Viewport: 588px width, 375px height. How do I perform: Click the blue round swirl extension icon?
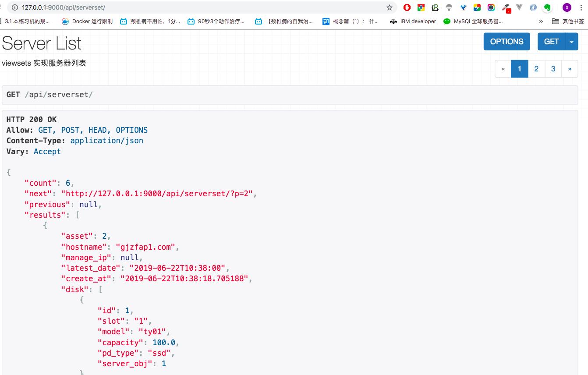[x=533, y=7]
